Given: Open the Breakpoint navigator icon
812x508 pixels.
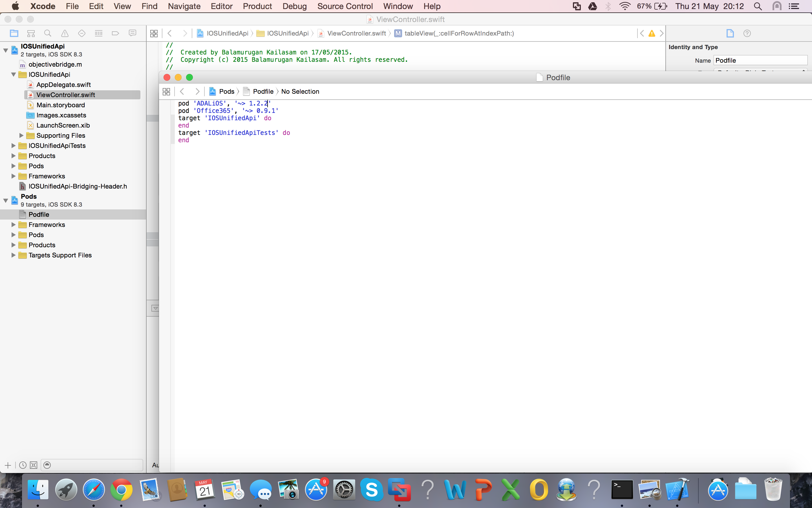Looking at the screenshot, I should [x=115, y=33].
